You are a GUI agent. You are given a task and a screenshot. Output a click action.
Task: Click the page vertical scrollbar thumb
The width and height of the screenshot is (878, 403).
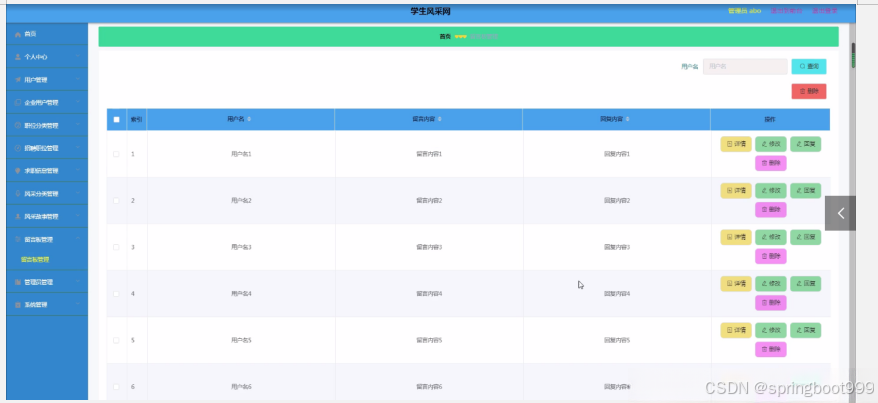pos(853,55)
